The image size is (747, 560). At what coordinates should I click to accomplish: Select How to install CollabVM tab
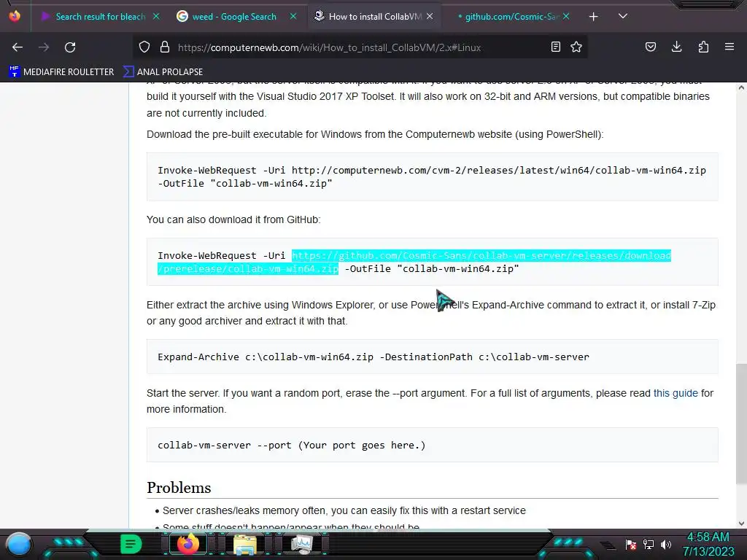click(x=375, y=17)
